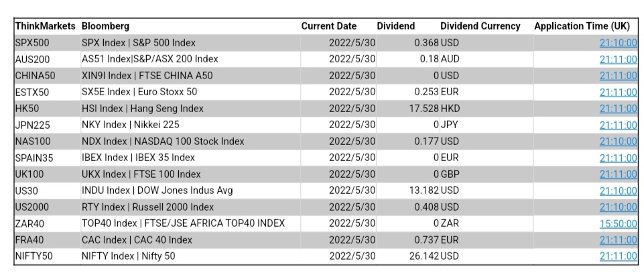Click the US30 row's 21:10:00 link
This screenshot has width=644, height=275.
[x=618, y=190]
